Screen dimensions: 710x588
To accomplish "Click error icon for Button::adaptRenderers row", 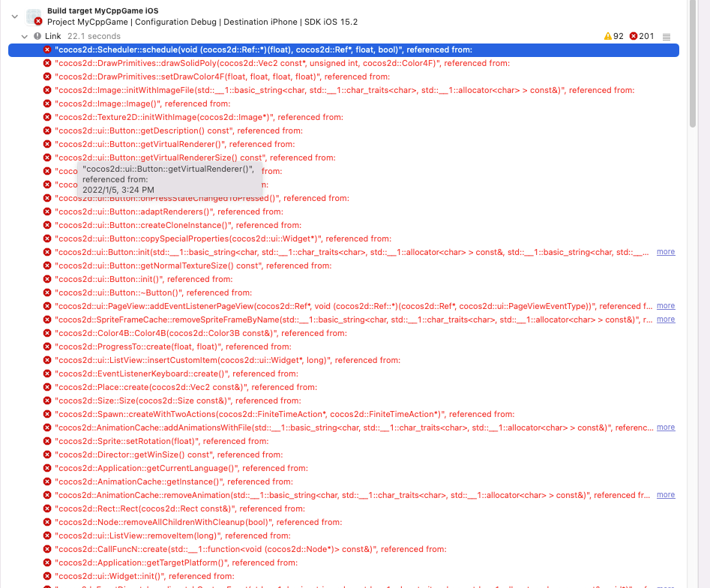I will [47, 211].
